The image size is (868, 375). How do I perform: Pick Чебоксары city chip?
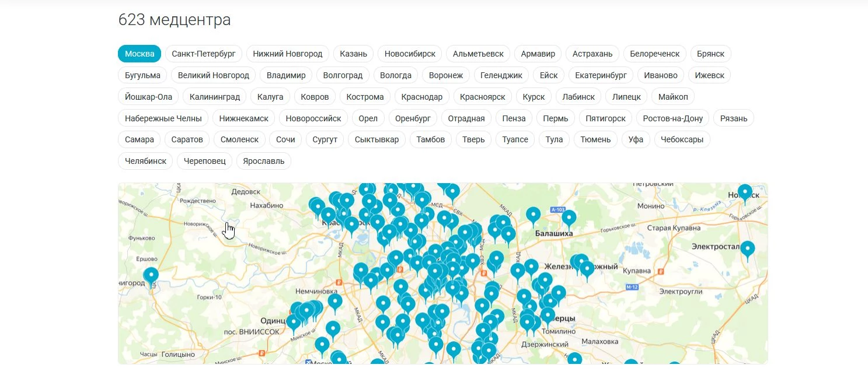(x=682, y=140)
